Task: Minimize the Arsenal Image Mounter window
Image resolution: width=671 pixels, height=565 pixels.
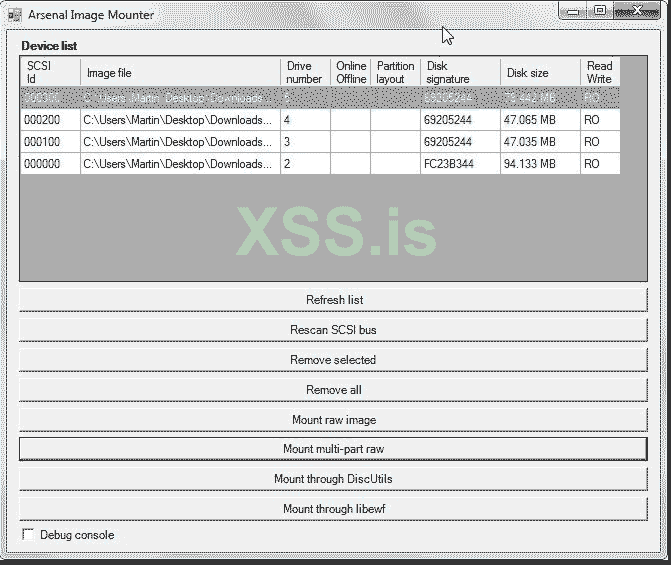Action: click(x=573, y=11)
